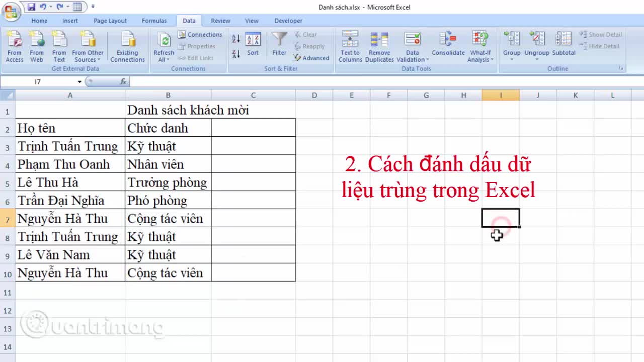The image size is (644, 362).
Task: Click the Subtotal command
Action: pos(563,44)
